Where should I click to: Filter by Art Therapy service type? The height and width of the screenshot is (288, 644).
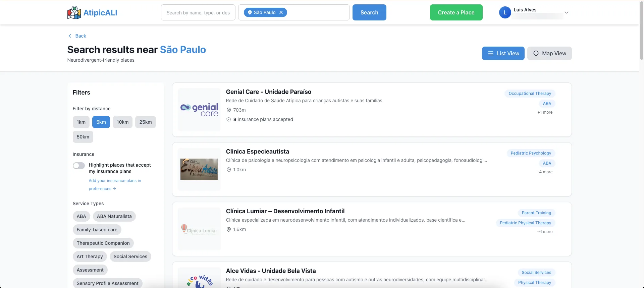coord(90,256)
